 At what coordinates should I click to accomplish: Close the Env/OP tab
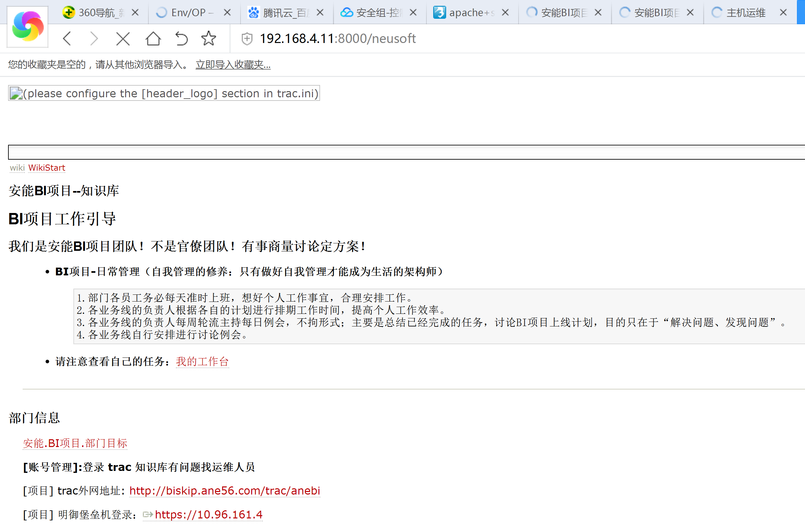[x=227, y=13]
